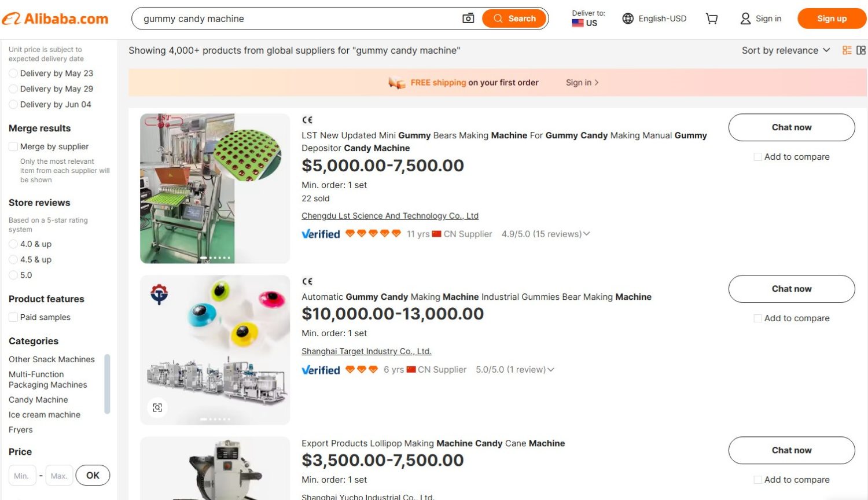This screenshot has height=500, width=868.
Task: Open the English-USD language globe
Action: click(628, 19)
